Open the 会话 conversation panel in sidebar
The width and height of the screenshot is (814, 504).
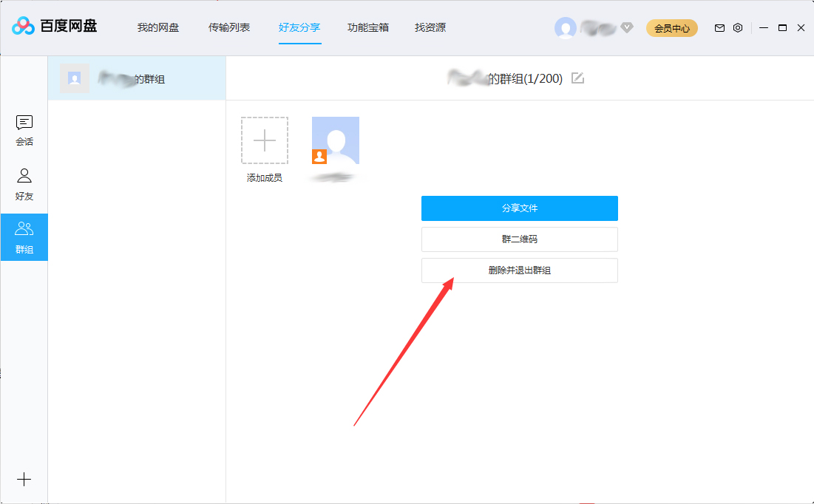[x=24, y=131]
